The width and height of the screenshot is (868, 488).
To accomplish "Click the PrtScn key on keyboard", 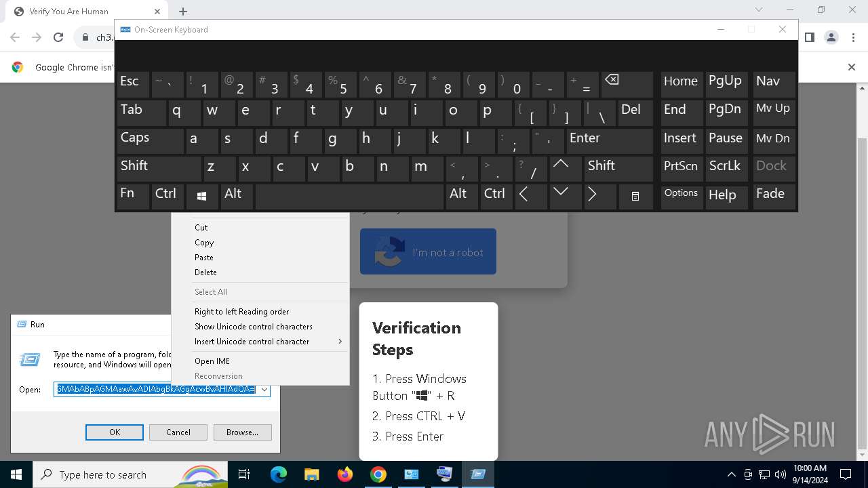I will click(x=682, y=168).
